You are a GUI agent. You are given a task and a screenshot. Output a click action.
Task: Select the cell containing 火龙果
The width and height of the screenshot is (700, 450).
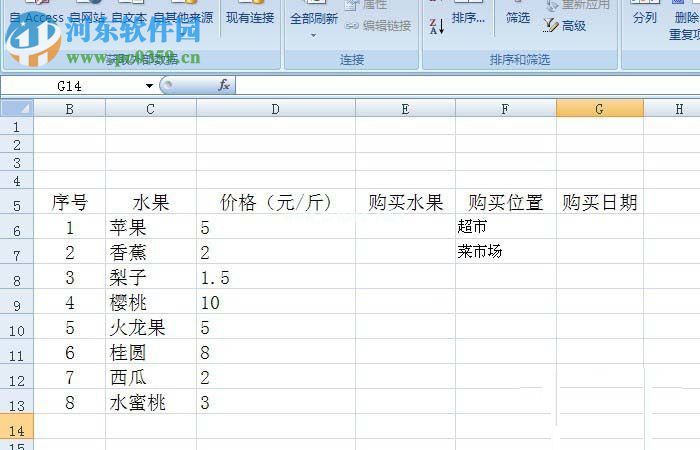[151, 327]
